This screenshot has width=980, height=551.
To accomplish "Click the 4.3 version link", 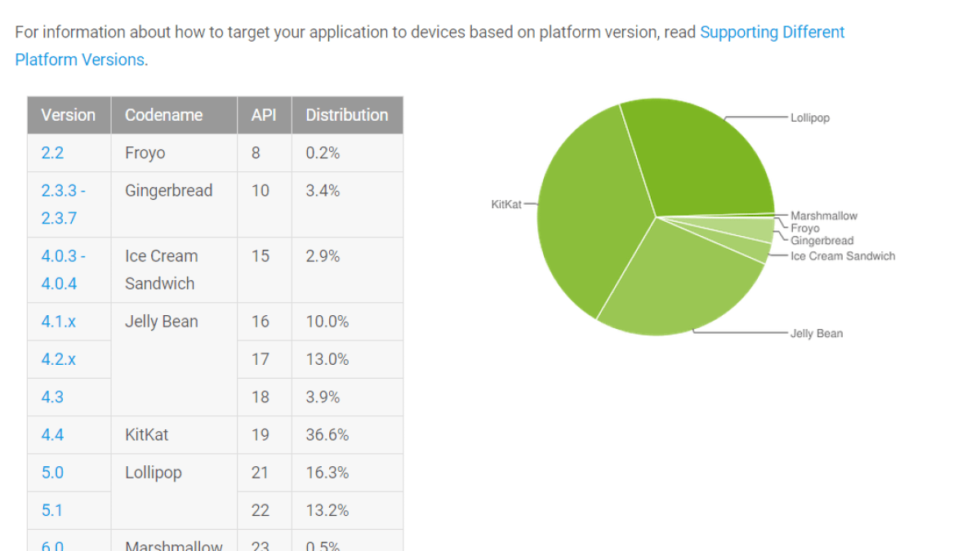I will pos(52,397).
